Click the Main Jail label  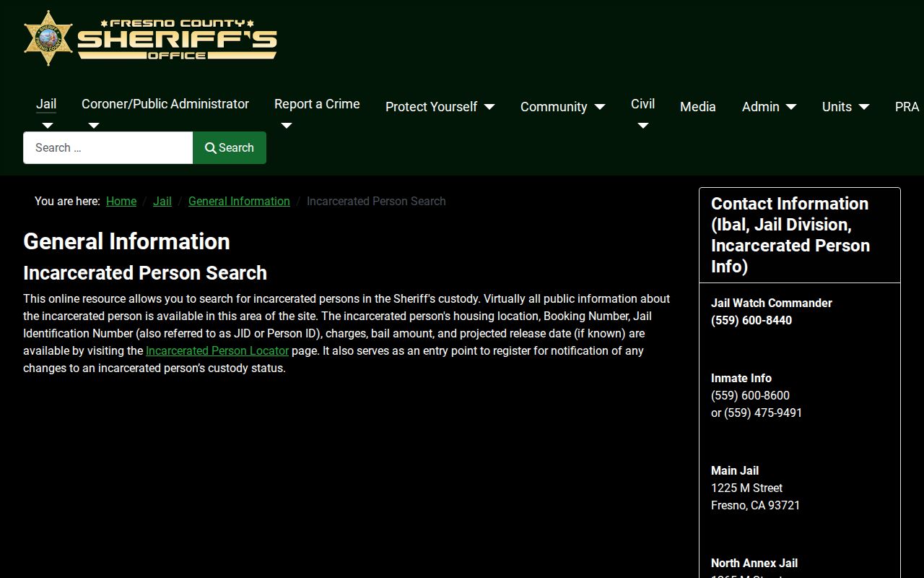click(x=735, y=470)
